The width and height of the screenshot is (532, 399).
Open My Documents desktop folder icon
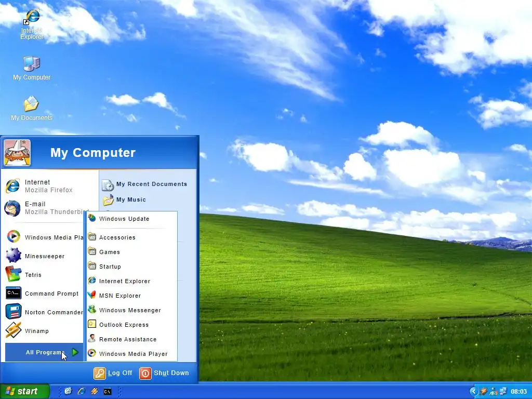click(x=32, y=109)
